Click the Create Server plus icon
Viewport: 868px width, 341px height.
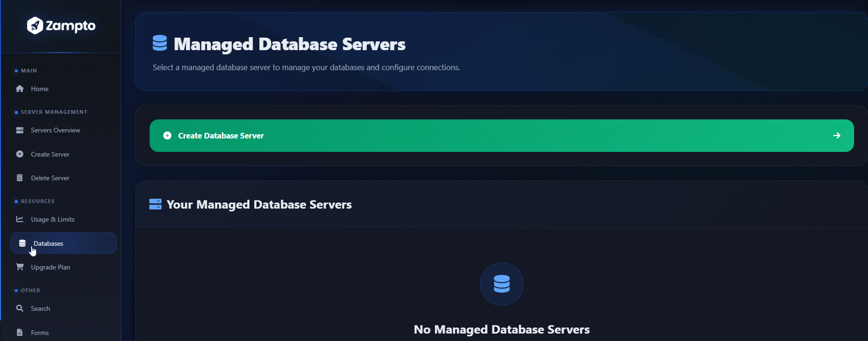(20, 154)
